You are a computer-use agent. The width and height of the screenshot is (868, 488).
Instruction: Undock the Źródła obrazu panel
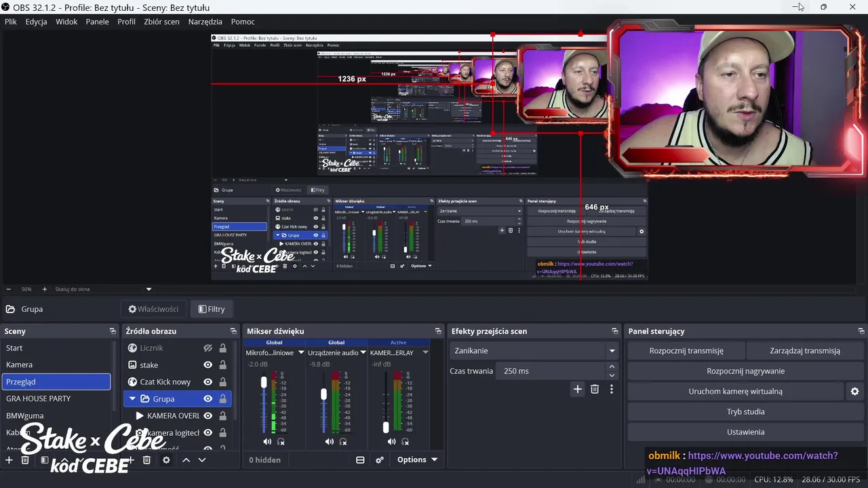(x=233, y=331)
